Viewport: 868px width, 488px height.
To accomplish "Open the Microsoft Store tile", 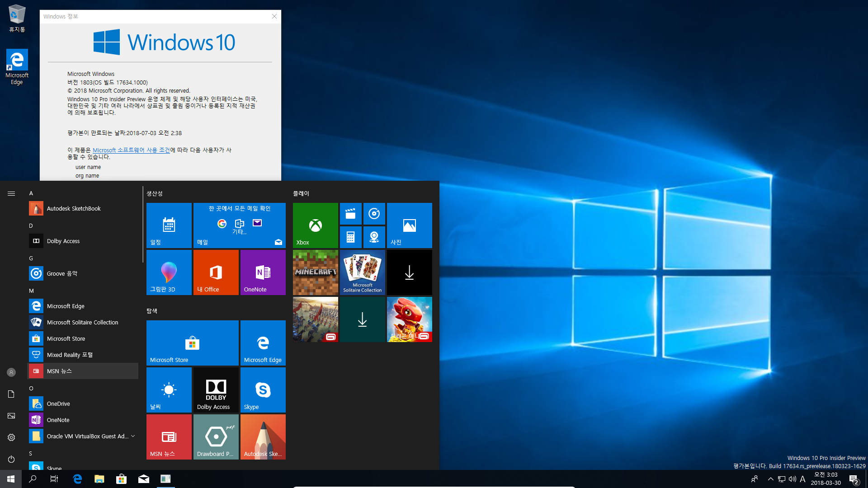I will click(x=193, y=343).
